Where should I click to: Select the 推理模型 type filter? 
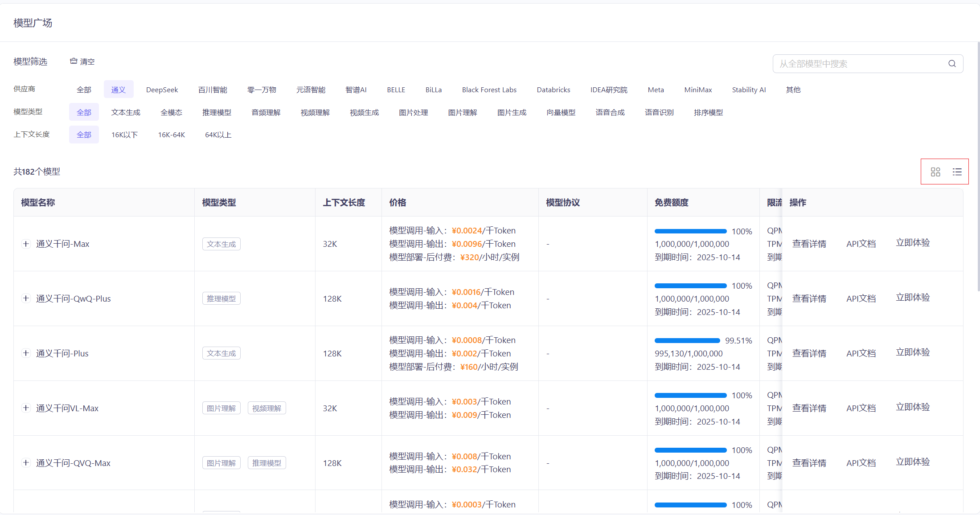tap(217, 112)
